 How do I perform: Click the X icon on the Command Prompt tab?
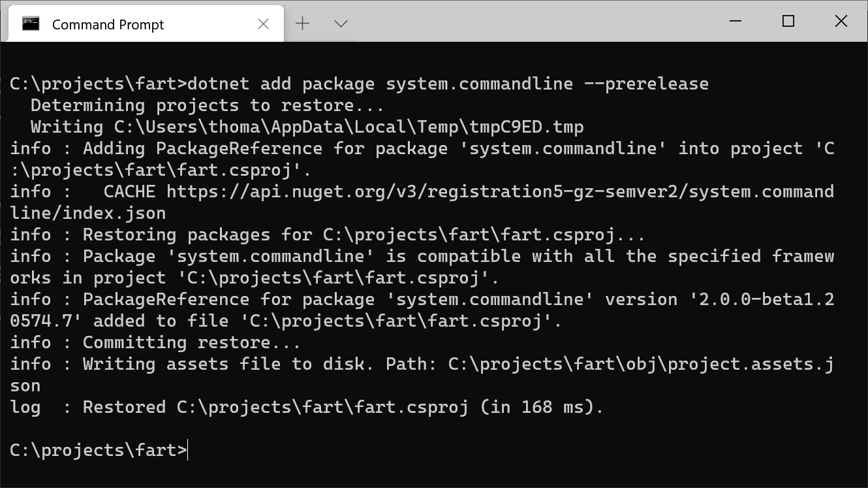263,24
